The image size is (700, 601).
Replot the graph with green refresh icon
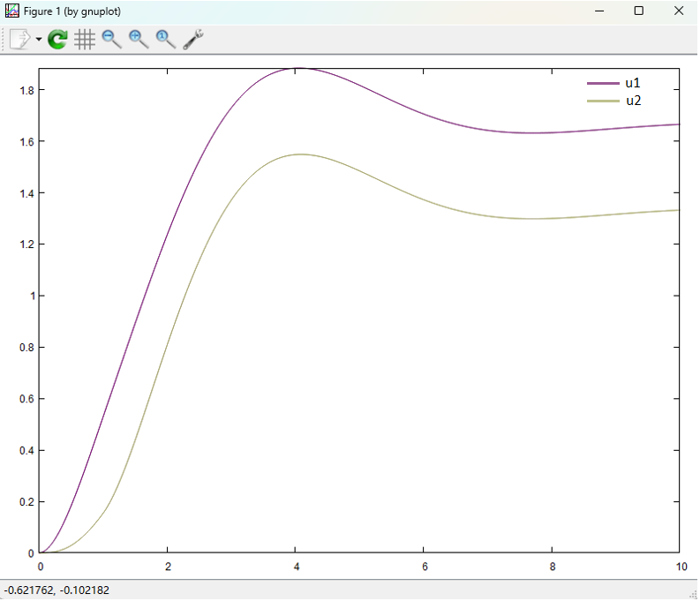click(58, 39)
